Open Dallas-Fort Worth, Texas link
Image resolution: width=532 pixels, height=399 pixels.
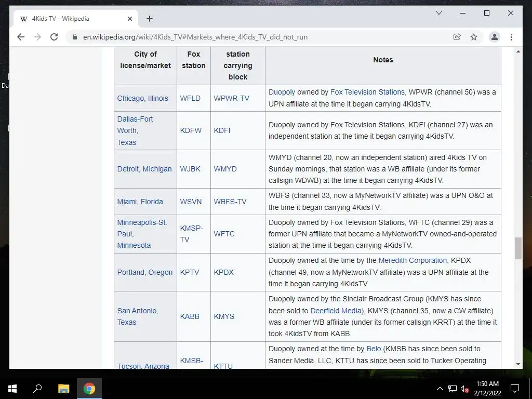[135, 130]
